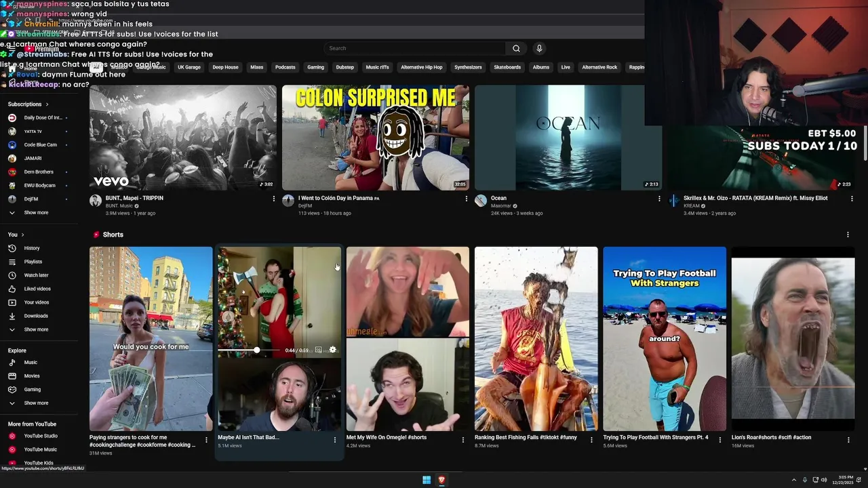Open the Ocean video title link
The image size is (868, 488).
(x=498, y=198)
